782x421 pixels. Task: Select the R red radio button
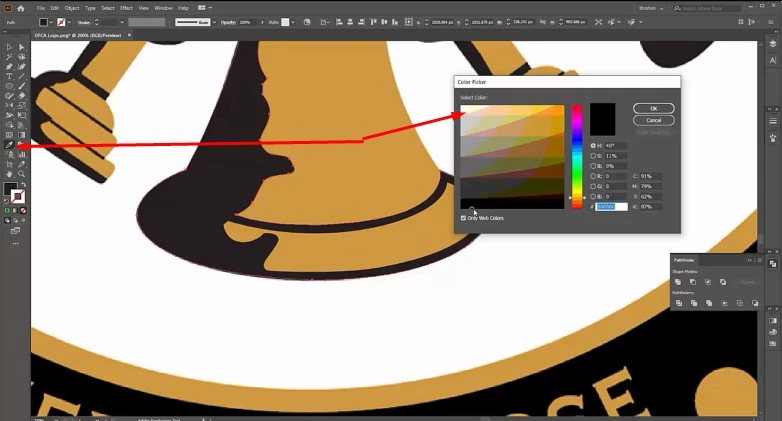click(x=593, y=176)
